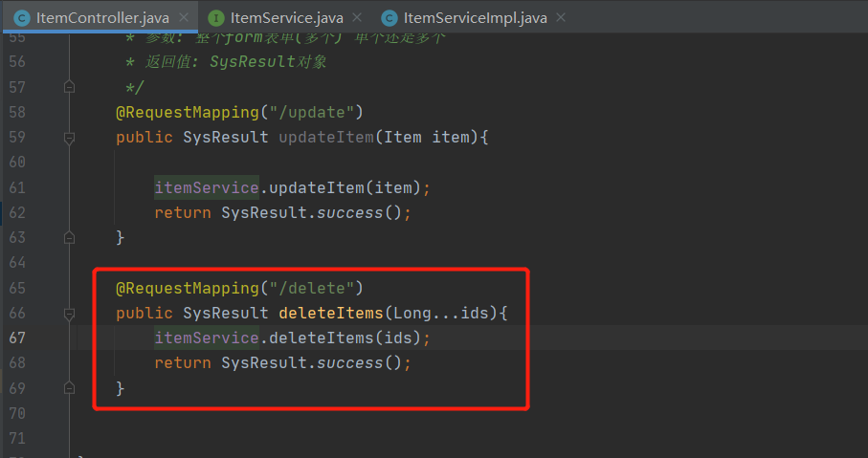
Task: Switch to the ItemController.java tab
Action: (x=100, y=18)
